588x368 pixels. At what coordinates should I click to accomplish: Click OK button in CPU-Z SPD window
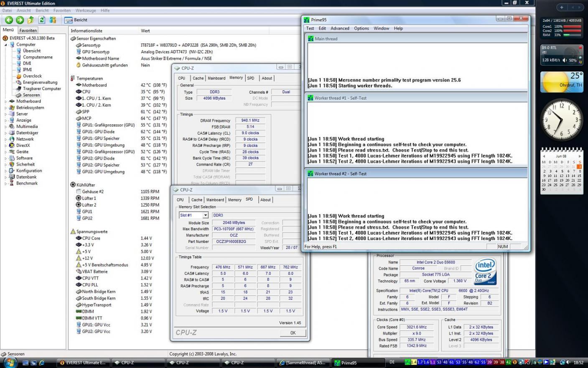293,333
